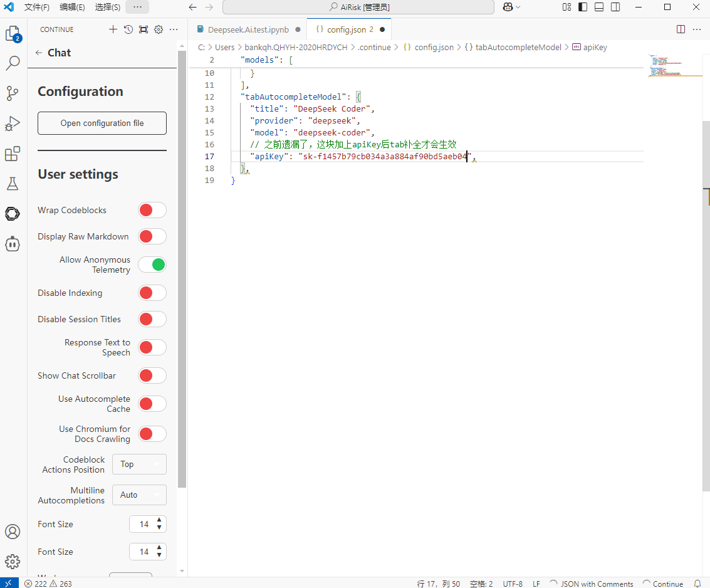Click Open configuration file button
Screen dimensions: 710x588
[x=102, y=123]
